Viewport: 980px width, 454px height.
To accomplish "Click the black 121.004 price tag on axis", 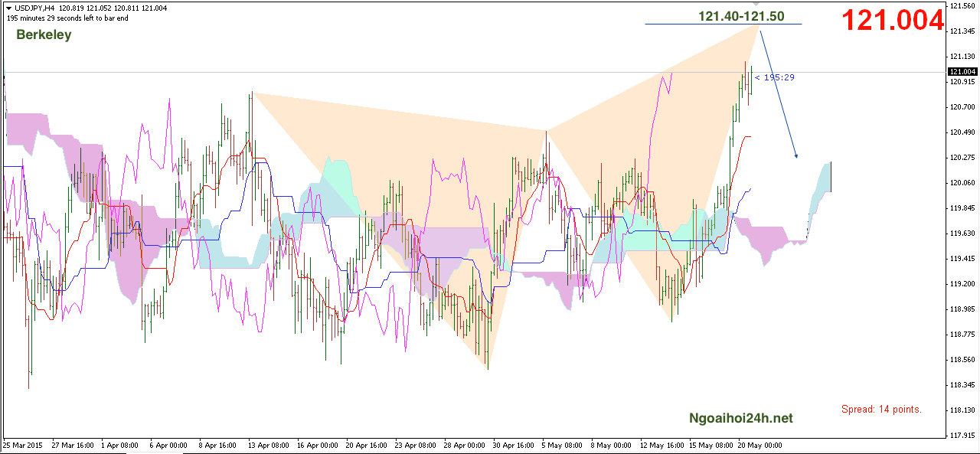I will pos(962,72).
